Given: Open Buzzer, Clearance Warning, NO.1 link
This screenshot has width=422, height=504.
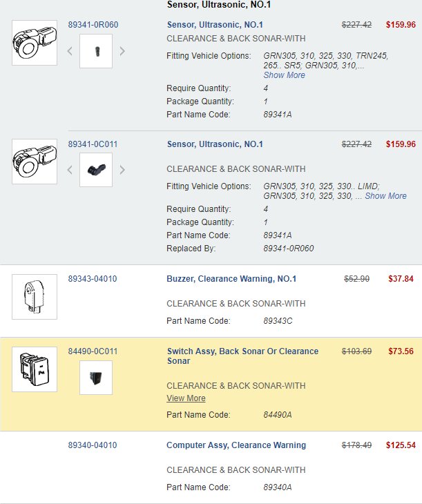Looking at the screenshot, I should [x=231, y=279].
